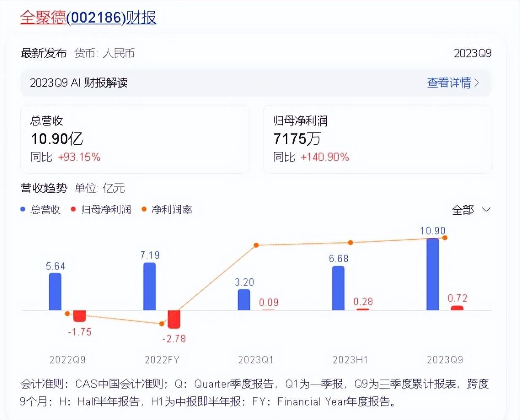Screen dimensions: 520x420
Task: Click the blue 10.90 revenue bar
Action: pyautogui.click(x=433, y=274)
